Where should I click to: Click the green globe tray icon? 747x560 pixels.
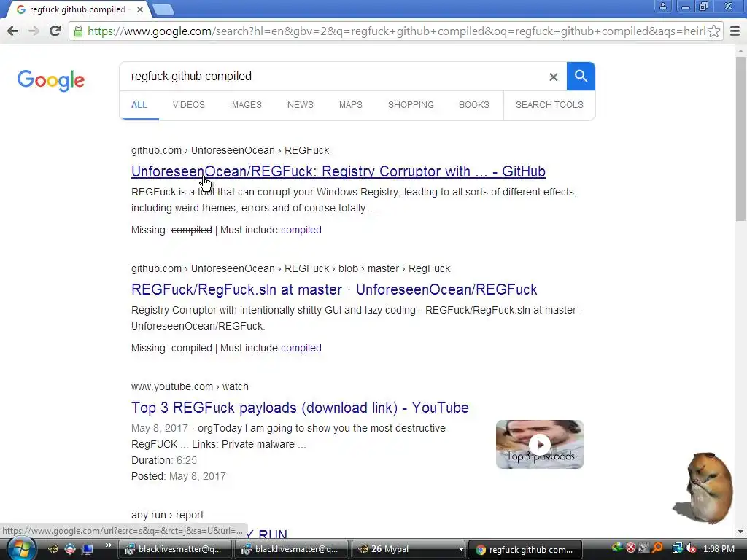pos(617,548)
